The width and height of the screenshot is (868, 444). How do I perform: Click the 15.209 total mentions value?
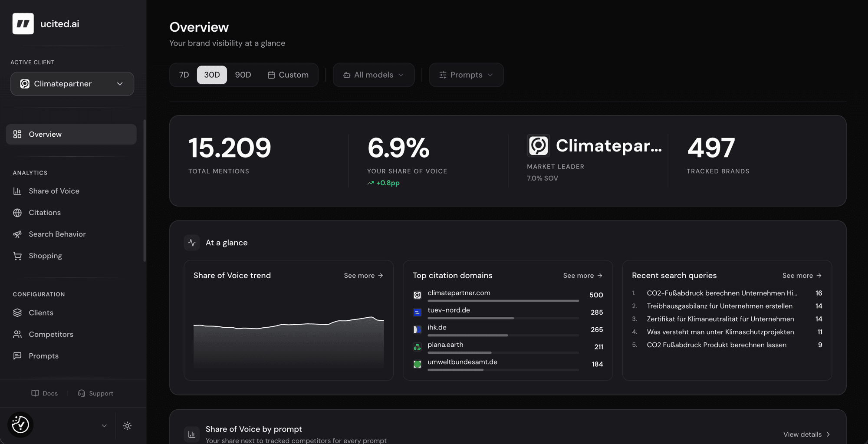[x=230, y=148]
